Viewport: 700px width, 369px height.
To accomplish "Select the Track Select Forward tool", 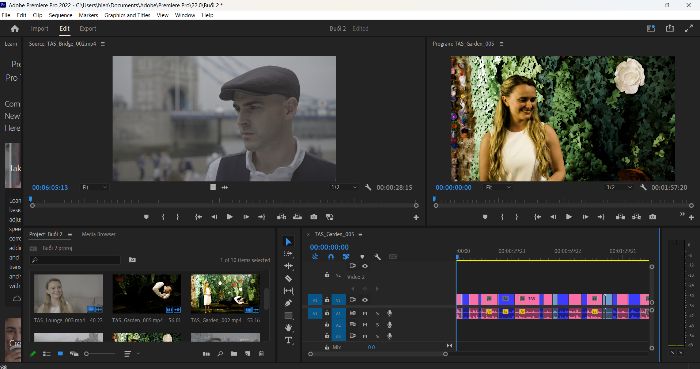I will point(288,253).
